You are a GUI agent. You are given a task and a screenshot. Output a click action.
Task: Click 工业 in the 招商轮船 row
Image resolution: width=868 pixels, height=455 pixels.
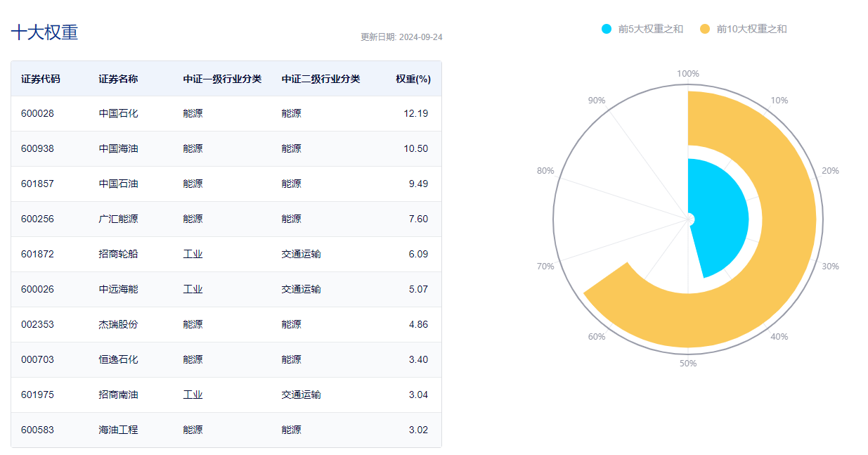coord(193,254)
